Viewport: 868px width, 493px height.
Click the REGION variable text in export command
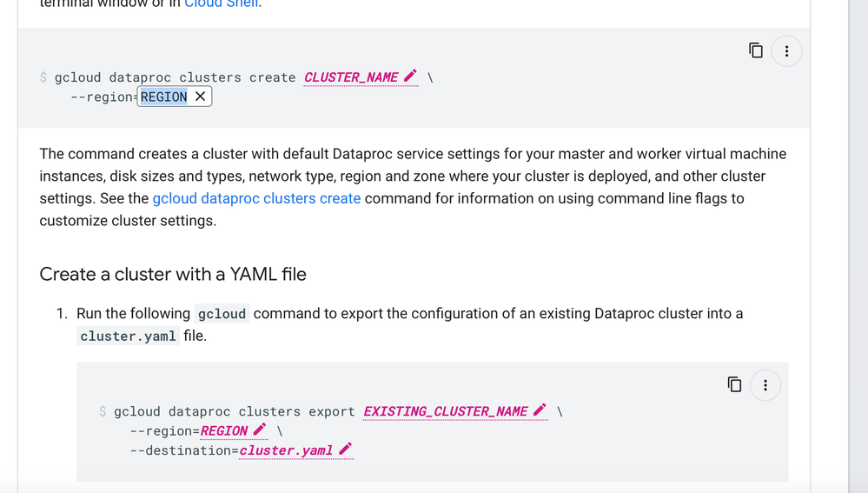pos(223,430)
